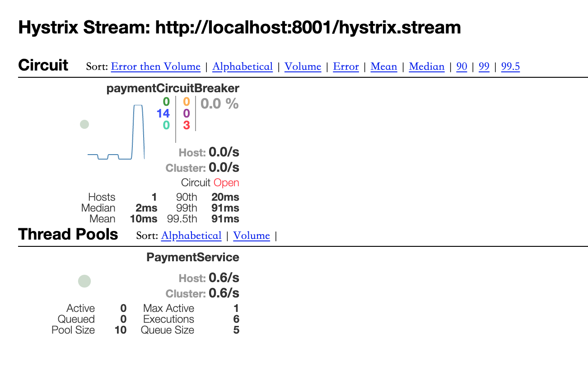The image size is (588, 377).
Task: Click the Max Active value 1
Action: tap(237, 308)
